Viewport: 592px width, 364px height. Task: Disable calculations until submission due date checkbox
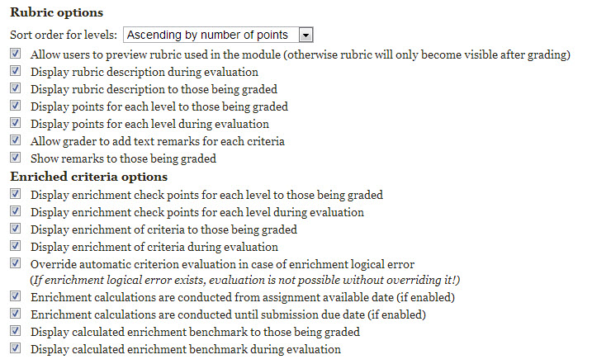pos(16,314)
